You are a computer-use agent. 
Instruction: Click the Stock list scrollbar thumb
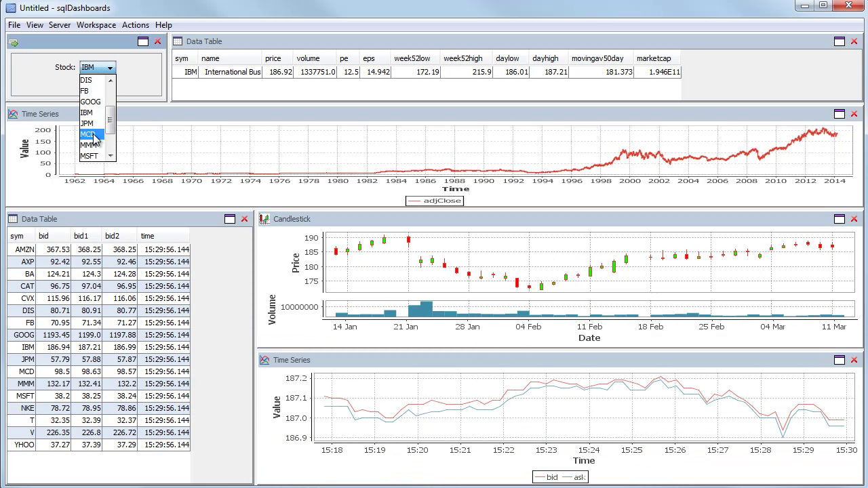[110, 121]
